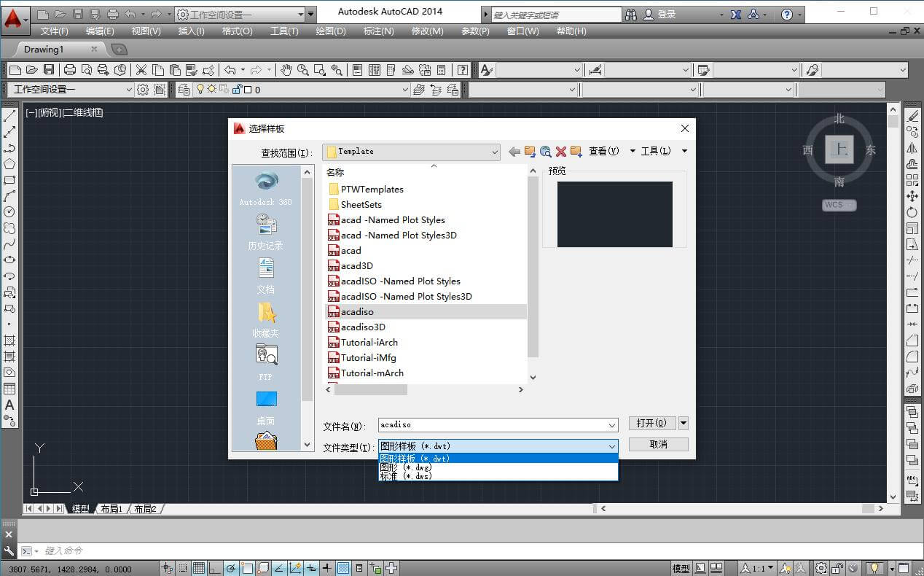Click the binoculars search icon
The image size is (924, 576).
coord(631,15)
